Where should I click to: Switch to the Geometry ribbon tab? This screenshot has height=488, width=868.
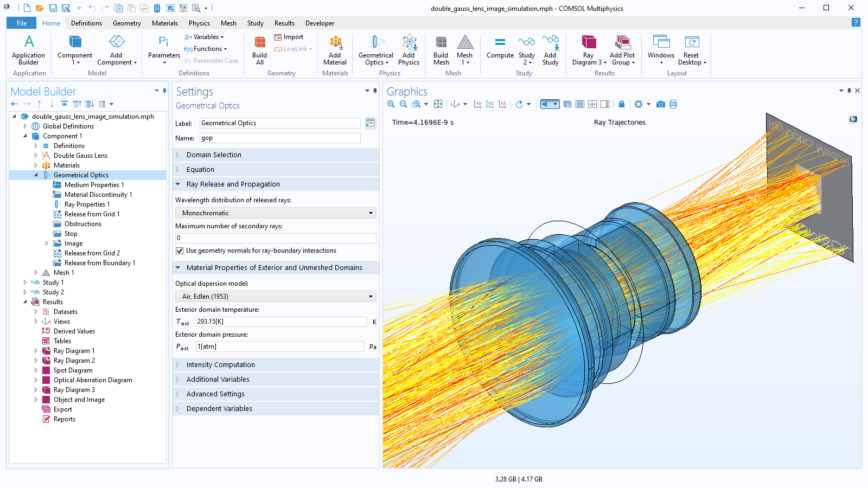(127, 23)
